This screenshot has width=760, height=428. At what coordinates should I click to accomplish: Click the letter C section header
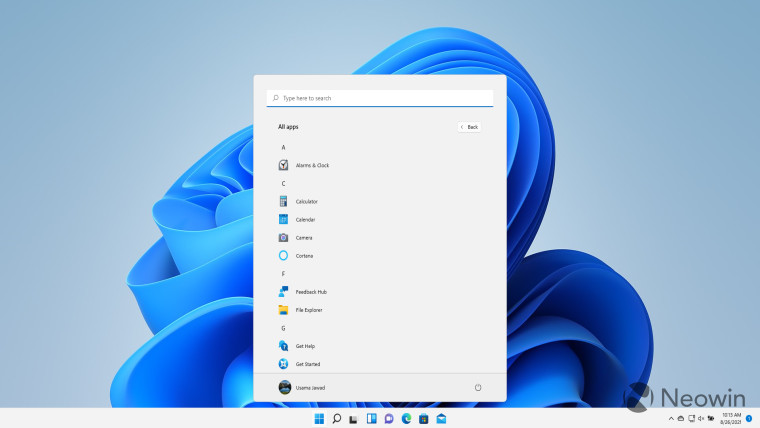click(284, 183)
